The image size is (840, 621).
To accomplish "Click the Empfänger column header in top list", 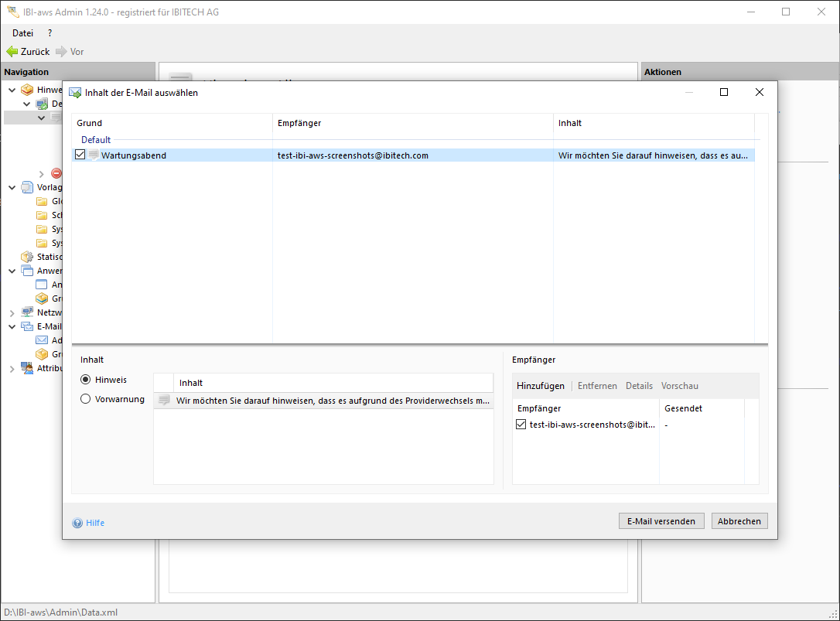I will (299, 123).
